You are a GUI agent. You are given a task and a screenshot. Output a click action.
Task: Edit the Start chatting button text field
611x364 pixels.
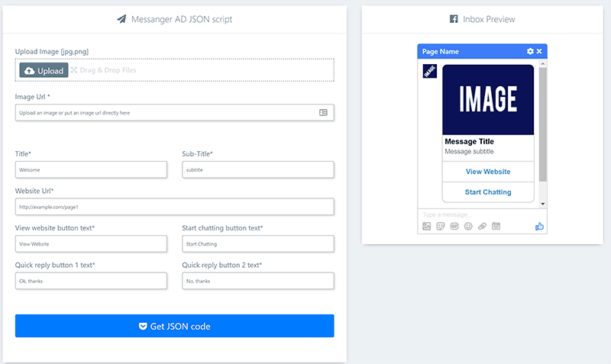258,243
